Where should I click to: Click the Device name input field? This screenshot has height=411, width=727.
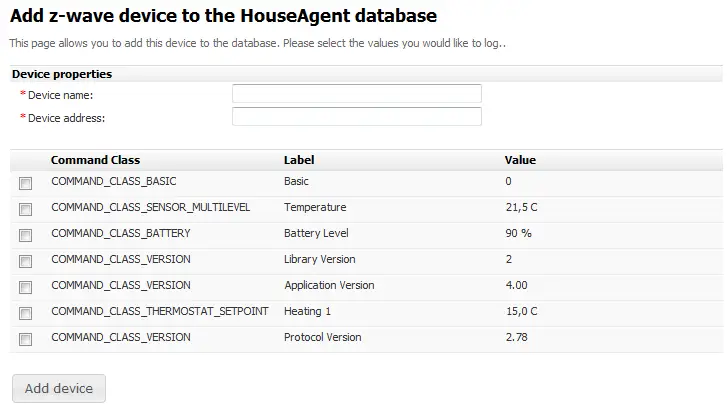coord(357,93)
